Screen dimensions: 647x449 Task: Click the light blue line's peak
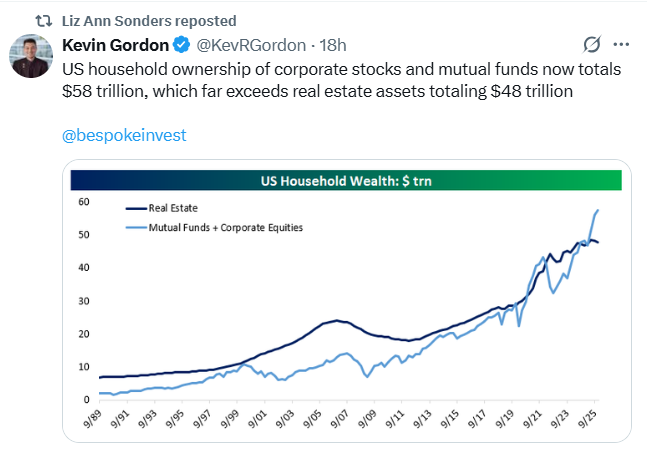[x=597, y=210]
